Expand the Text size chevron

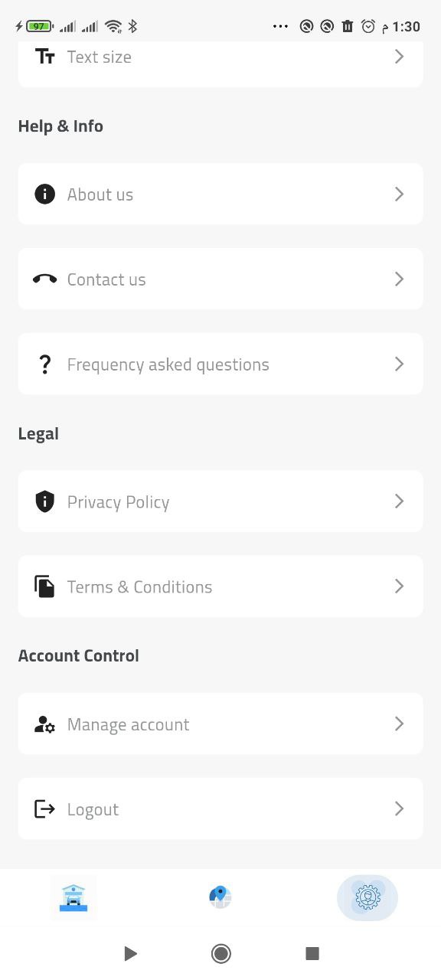(399, 56)
